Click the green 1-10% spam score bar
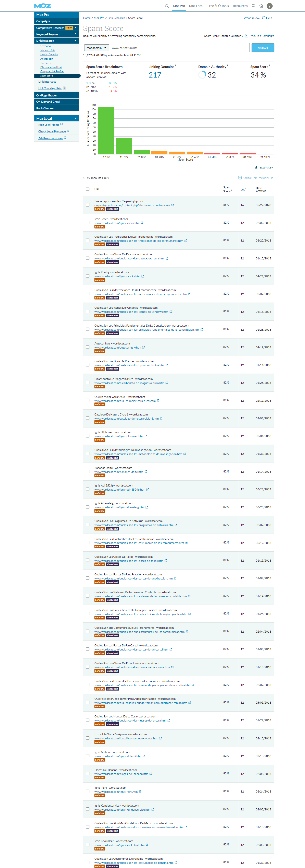 [x=106, y=131]
